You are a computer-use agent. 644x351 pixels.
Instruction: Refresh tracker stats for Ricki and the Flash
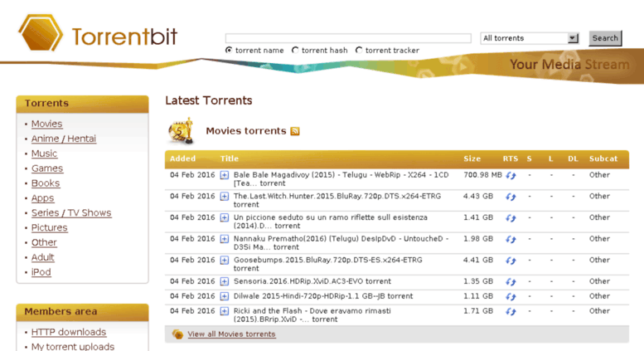point(511,311)
